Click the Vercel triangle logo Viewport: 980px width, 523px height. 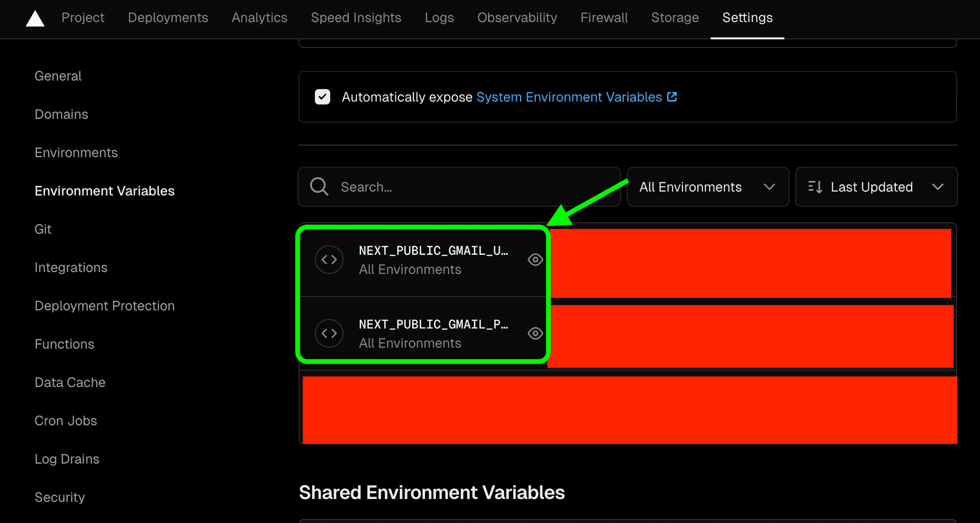[35, 19]
